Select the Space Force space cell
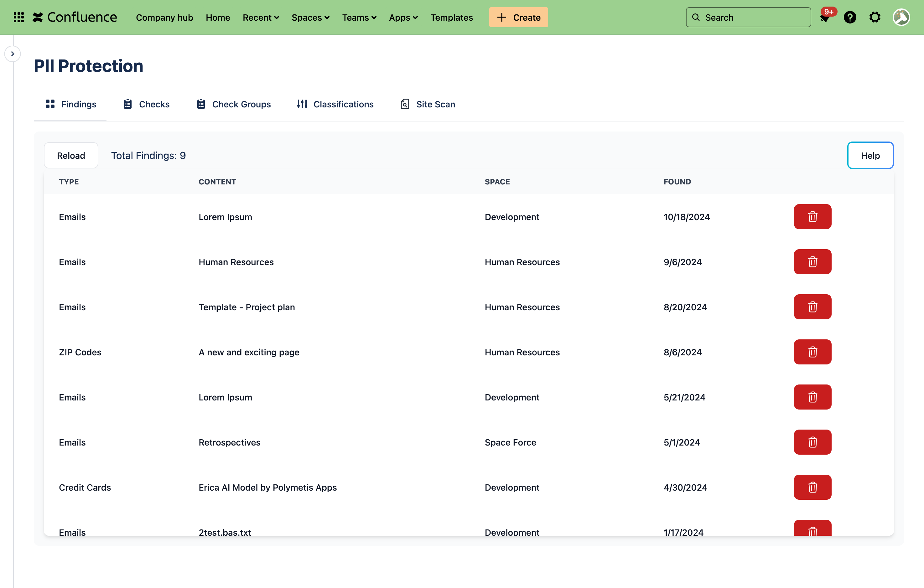Screen dimensions: 924x588 pyautogui.click(x=510, y=442)
